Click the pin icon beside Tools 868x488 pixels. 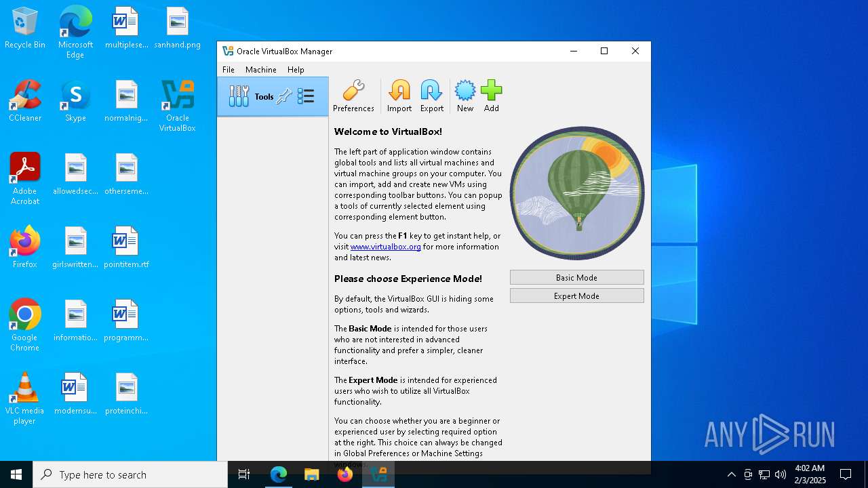(x=284, y=96)
